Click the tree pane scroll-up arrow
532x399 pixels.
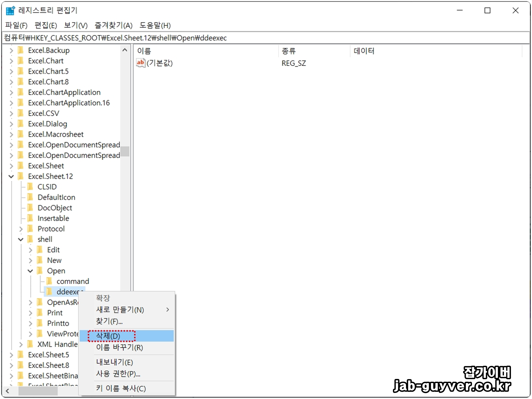(x=125, y=50)
